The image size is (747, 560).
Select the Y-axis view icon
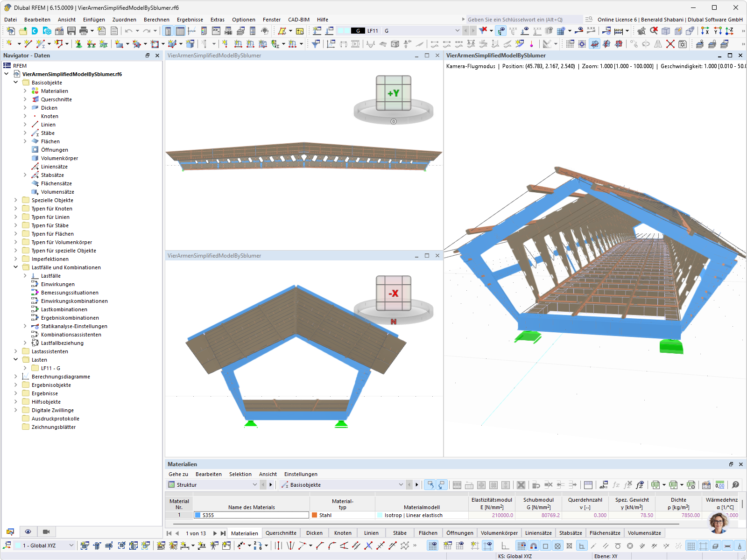coord(717,31)
